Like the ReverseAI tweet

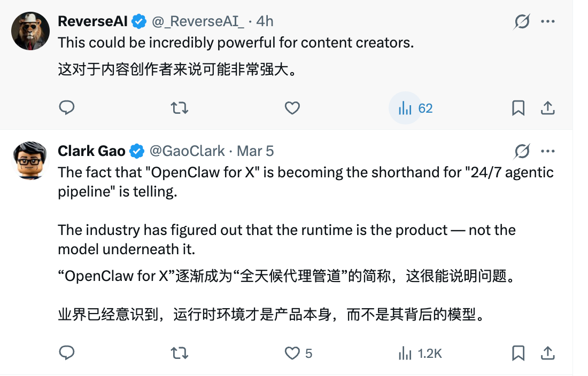[x=292, y=108]
